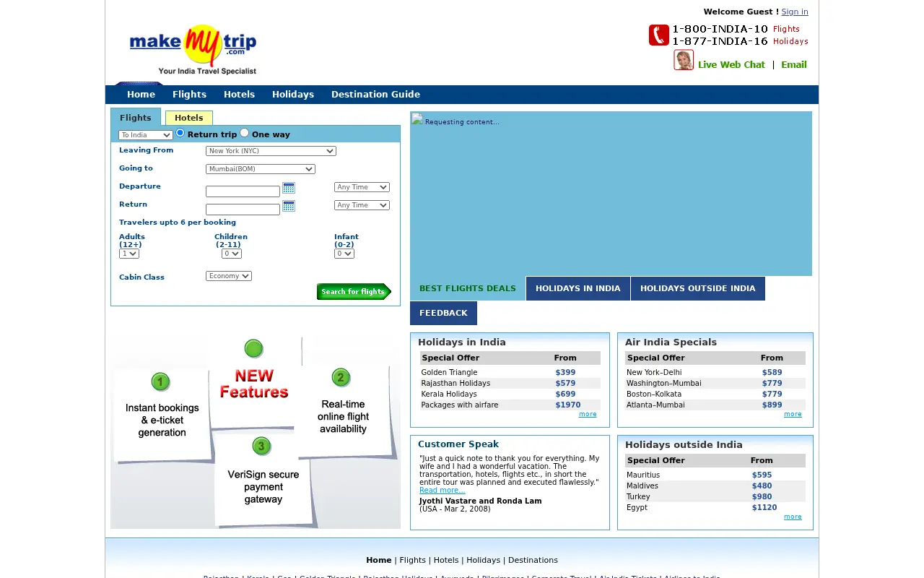Switch to the Hotels search tab
The height and width of the screenshot is (578, 924).
click(189, 118)
